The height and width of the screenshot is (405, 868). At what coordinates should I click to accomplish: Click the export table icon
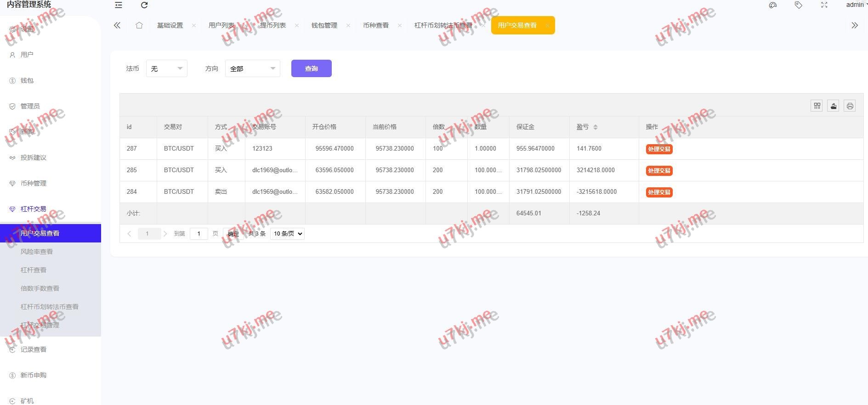pyautogui.click(x=834, y=106)
